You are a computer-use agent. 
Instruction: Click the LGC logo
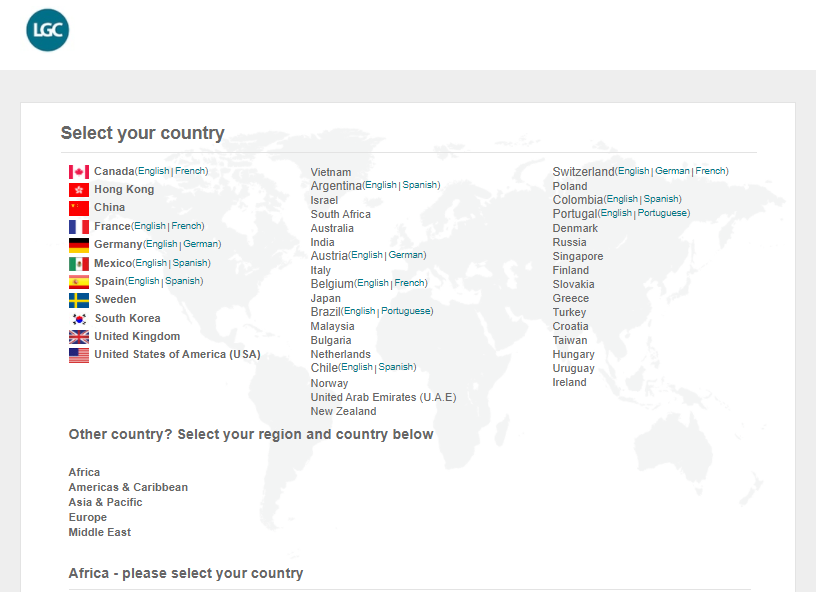(x=47, y=30)
